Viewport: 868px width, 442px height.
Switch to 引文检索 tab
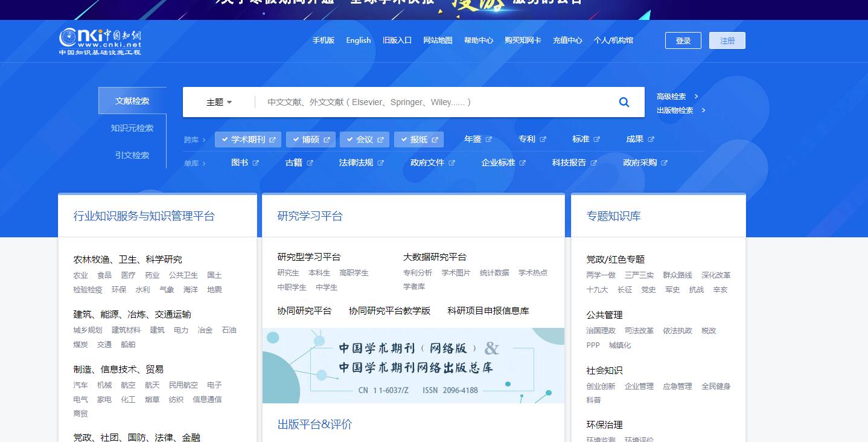132,155
